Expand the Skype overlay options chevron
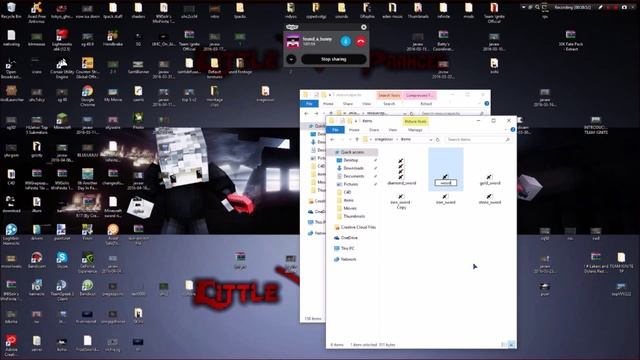The image size is (640, 360). point(291,59)
